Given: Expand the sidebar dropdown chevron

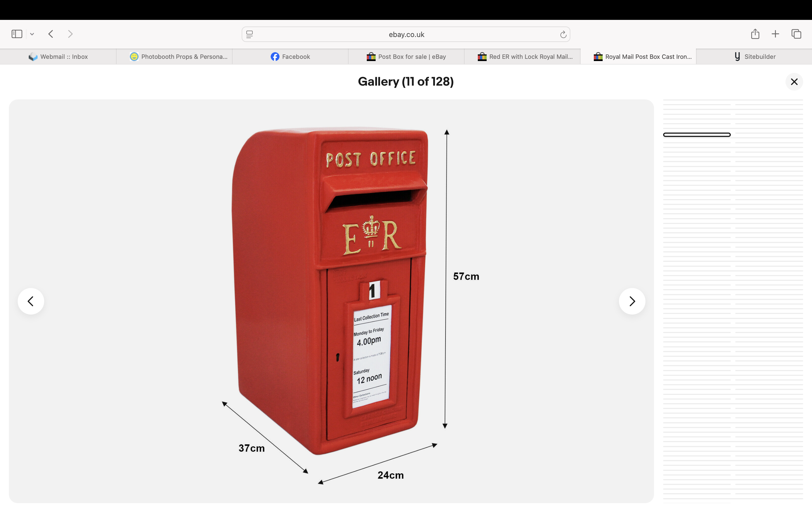Looking at the screenshot, I should 32,34.
